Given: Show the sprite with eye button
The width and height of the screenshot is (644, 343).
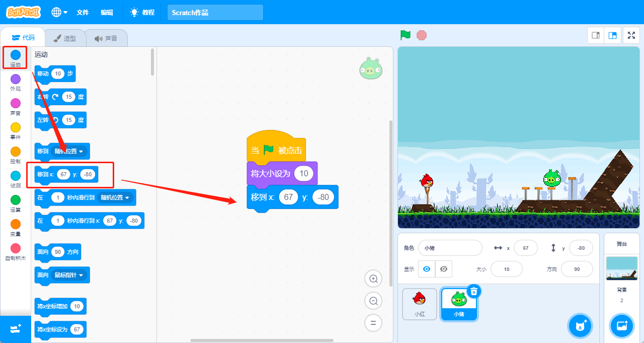Looking at the screenshot, I should (x=427, y=269).
